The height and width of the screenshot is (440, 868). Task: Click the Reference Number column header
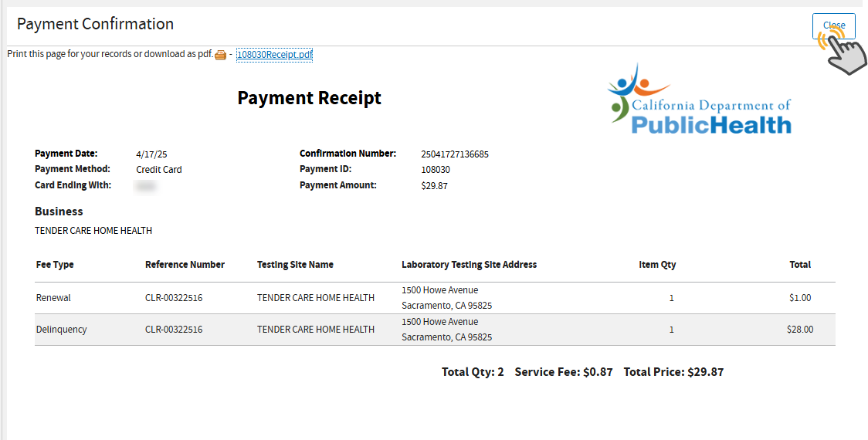click(x=185, y=265)
